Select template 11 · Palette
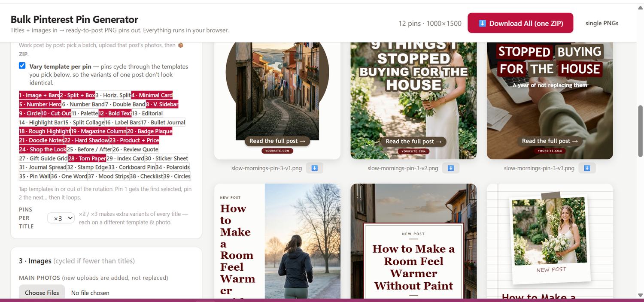This screenshot has width=644, height=302. click(85, 113)
